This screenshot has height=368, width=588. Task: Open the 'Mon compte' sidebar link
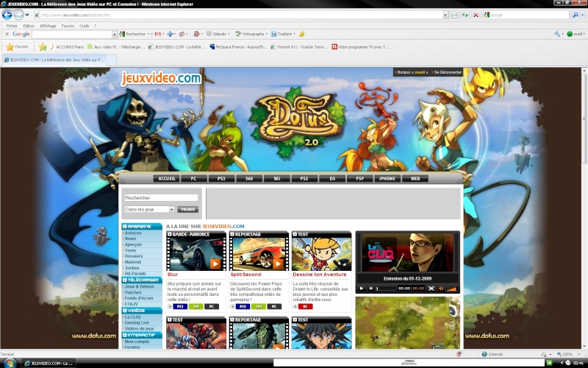pyautogui.click(x=137, y=342)
